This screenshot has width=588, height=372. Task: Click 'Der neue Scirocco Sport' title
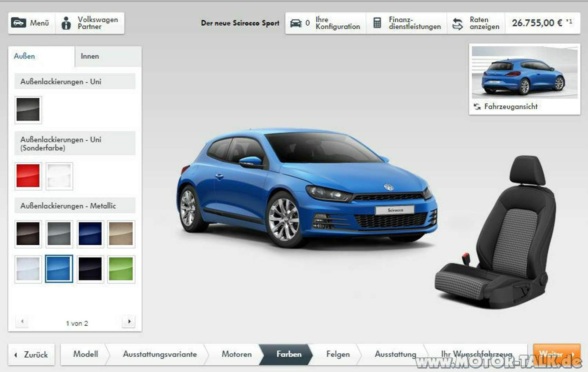pos(240,23)
